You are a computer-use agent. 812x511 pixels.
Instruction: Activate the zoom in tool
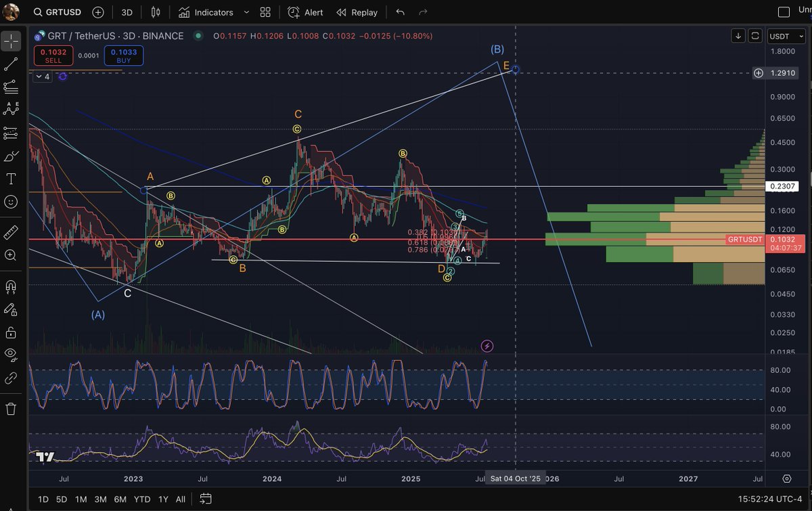click(x=11, y=255)
